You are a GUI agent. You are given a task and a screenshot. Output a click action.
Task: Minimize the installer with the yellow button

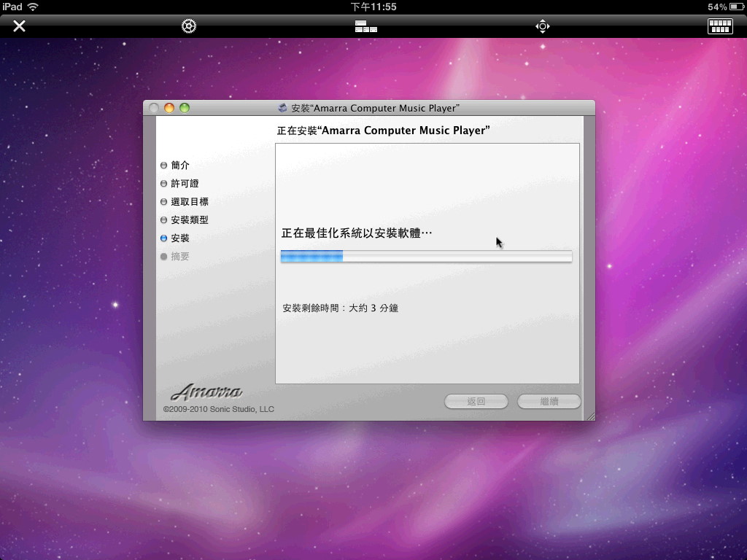tap(169, 108)
